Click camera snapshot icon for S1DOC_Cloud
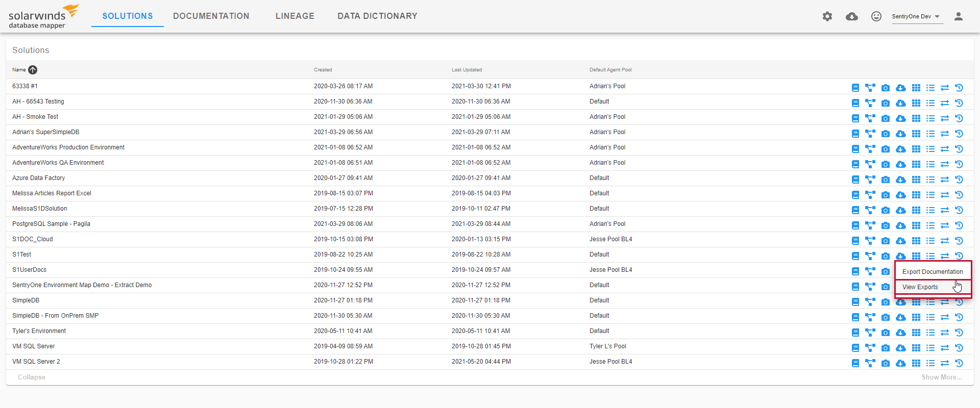980x408 pixels. click(x=886, y=241)
